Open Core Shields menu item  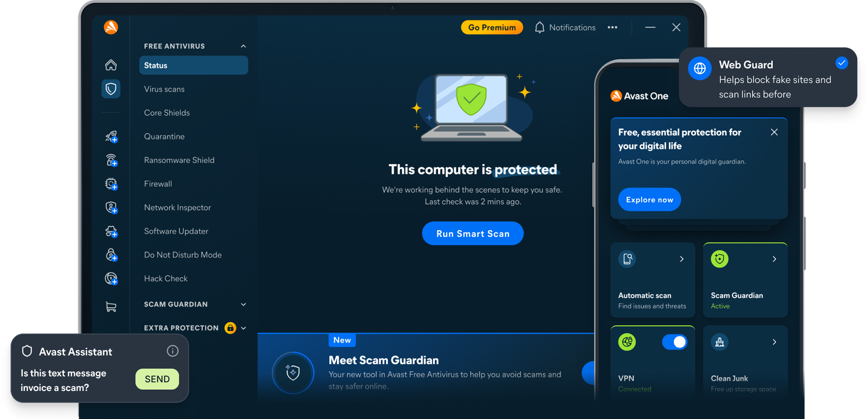(167, 113)
